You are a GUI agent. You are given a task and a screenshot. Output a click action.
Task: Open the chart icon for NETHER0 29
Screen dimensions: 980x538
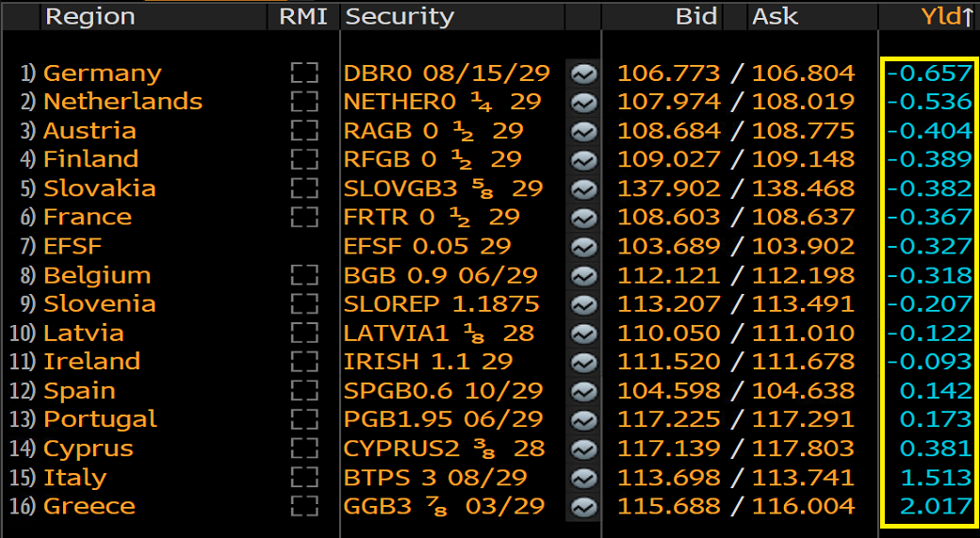coord(584,102)
